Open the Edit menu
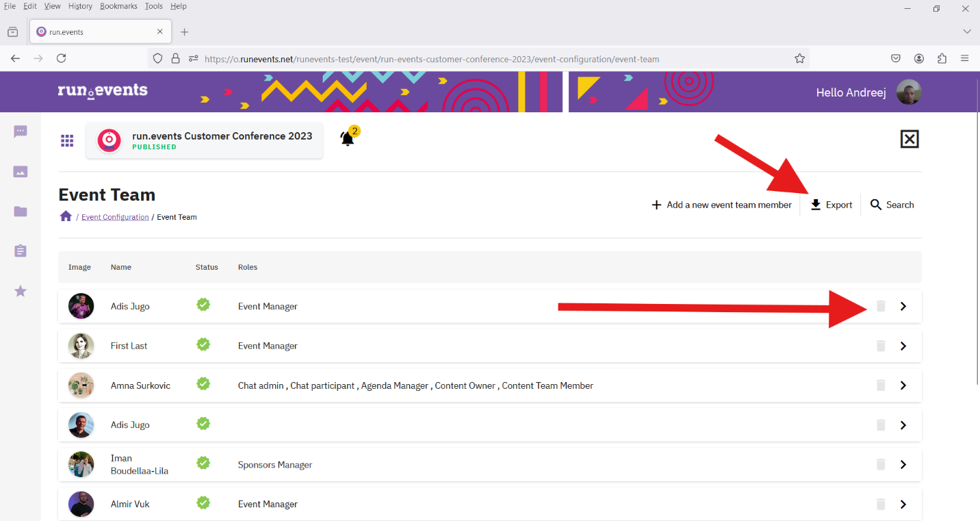Image resolution: width=980 pixels, height=521 pixels. (30, 6)
